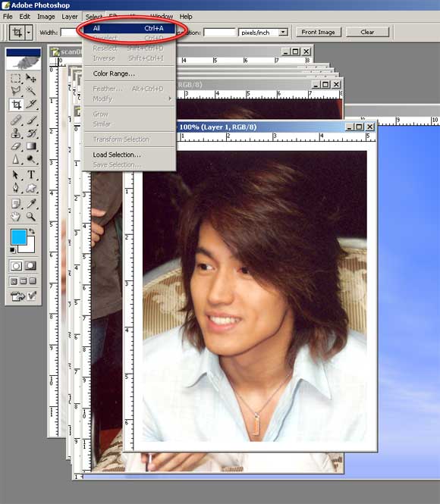Minimize the Layer 1, RGB/8 document window
The image size is (440, 504).
pos(350,127)
